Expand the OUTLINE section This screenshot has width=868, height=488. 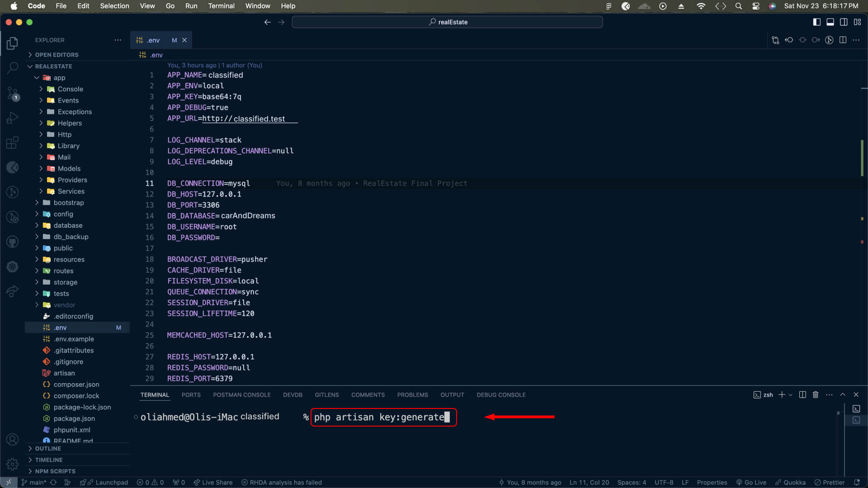48,448
